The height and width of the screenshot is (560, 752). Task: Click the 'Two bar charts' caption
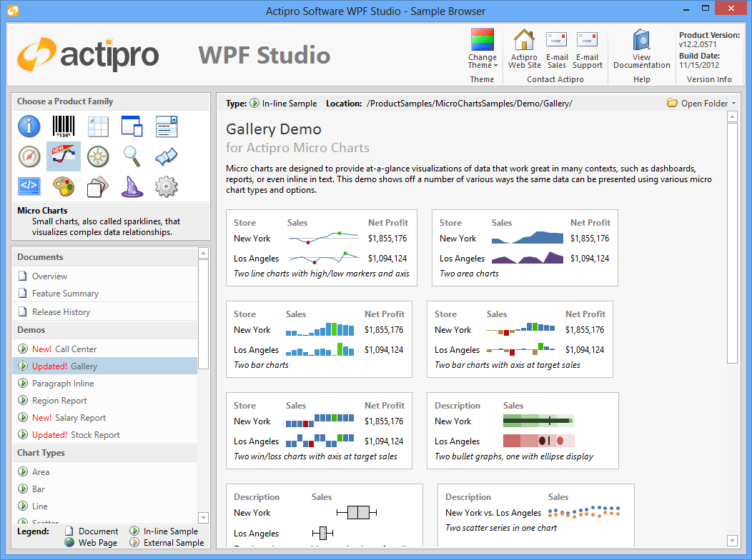click(262, 365)
